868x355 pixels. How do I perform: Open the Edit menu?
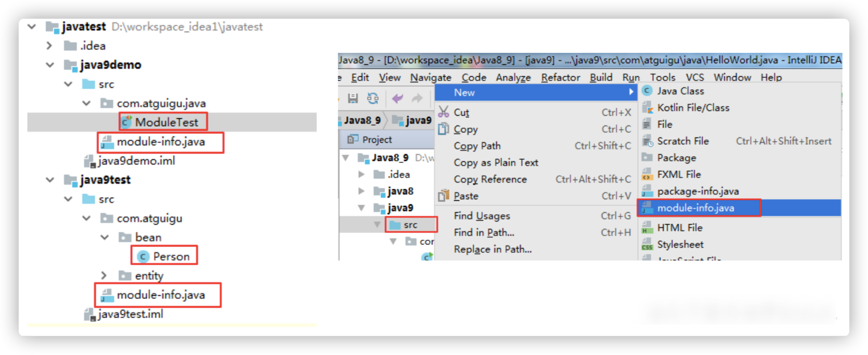coord(360,77)
